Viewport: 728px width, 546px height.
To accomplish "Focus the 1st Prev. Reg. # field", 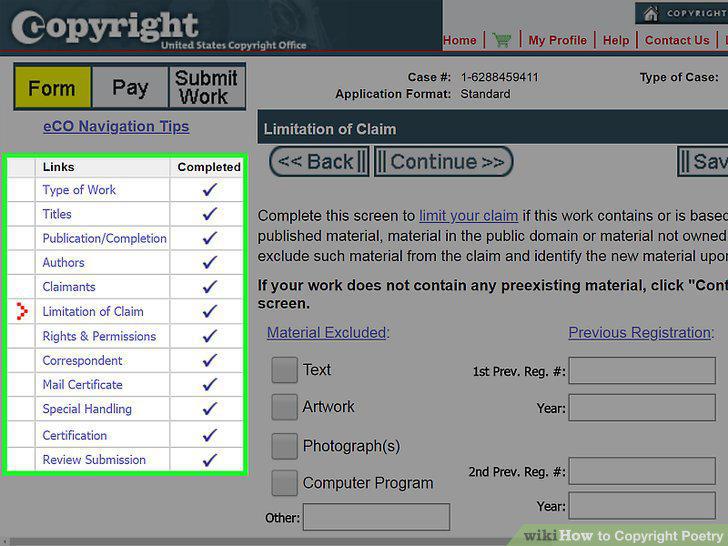I will coord(642,370).
